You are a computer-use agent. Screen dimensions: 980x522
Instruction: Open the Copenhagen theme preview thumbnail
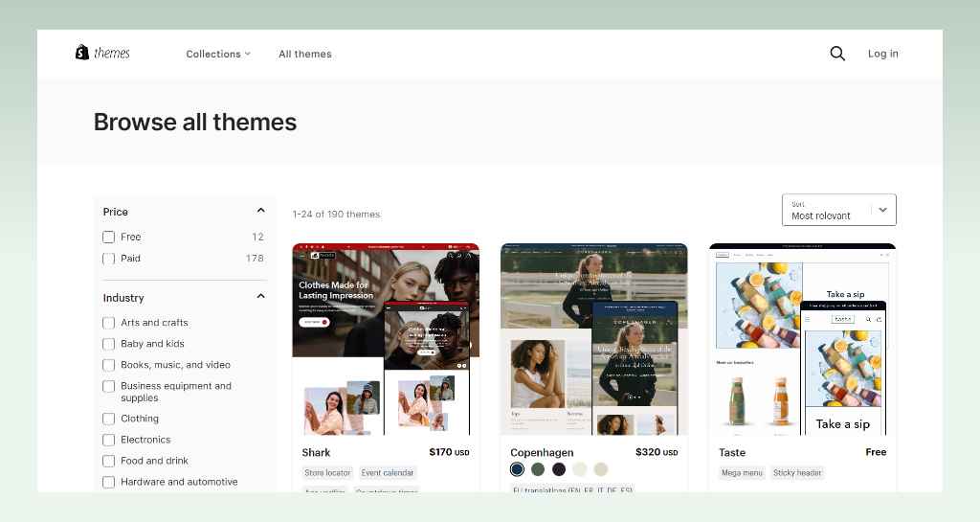click(x=593, y=339)
